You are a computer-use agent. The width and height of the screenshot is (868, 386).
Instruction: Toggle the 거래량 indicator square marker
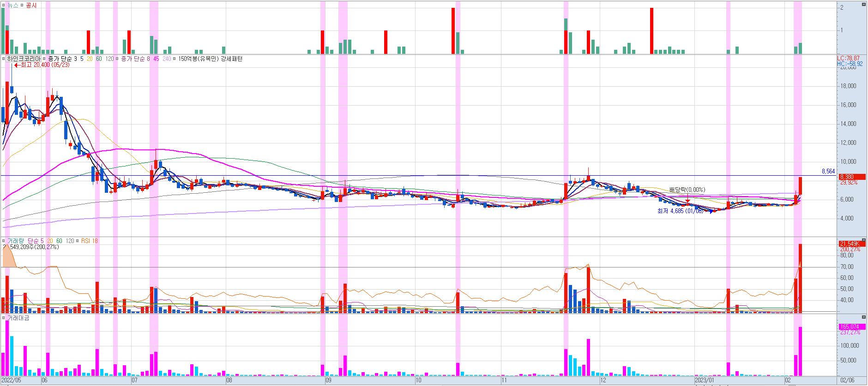pyautogui.click(x=3, y=241)
